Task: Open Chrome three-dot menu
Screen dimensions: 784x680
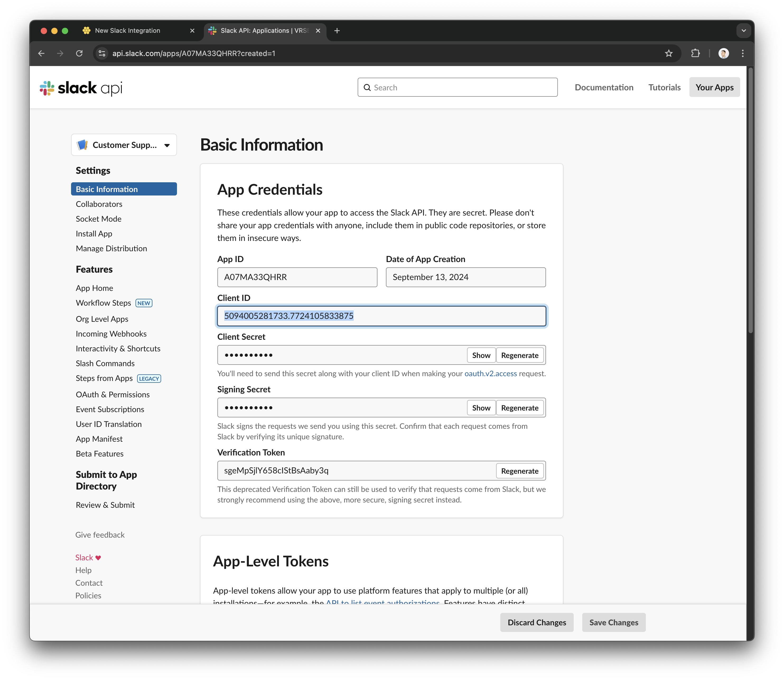Action: point(743,54)
